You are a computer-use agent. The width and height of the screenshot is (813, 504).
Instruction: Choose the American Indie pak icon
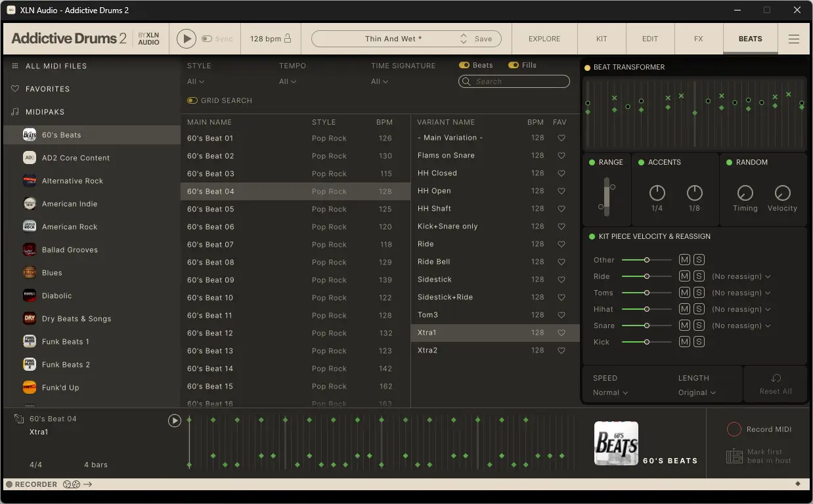pyautogui.click(x=30, y=203)
